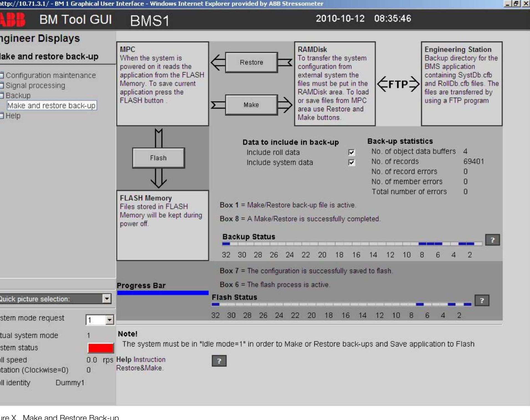Open the Help menu entry in sidebar
Viewport: 530px width, 420px height.
pos(13,116)
